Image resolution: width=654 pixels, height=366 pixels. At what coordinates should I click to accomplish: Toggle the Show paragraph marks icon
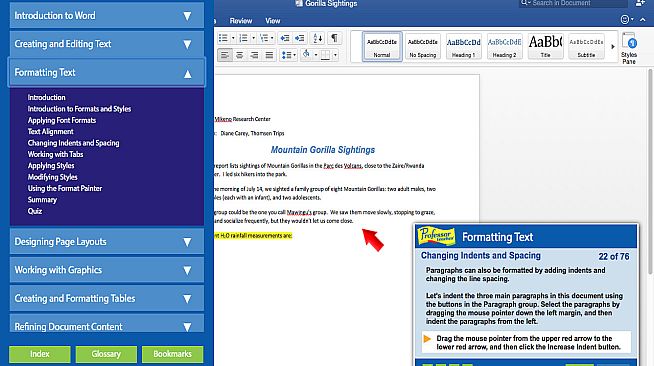point(334,38)
